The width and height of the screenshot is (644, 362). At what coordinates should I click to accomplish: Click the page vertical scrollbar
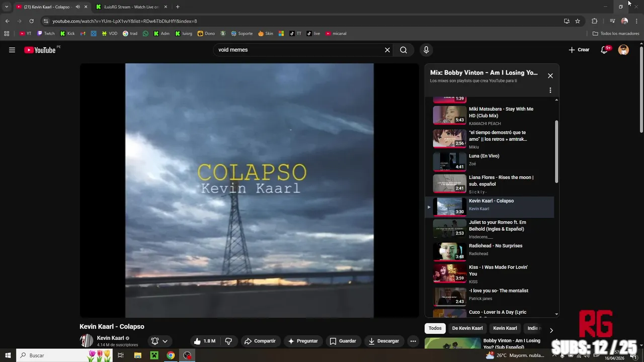click(641, 90)
